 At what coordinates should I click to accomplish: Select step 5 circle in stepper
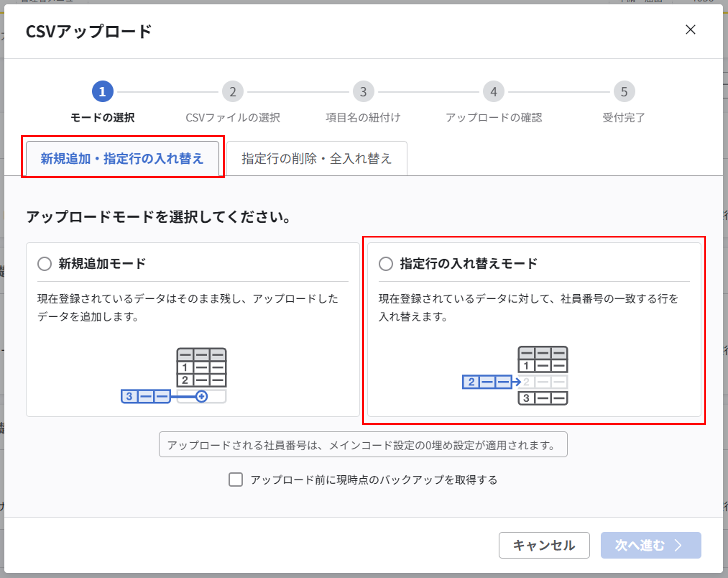pyautogui.click(x=624, y=92)
